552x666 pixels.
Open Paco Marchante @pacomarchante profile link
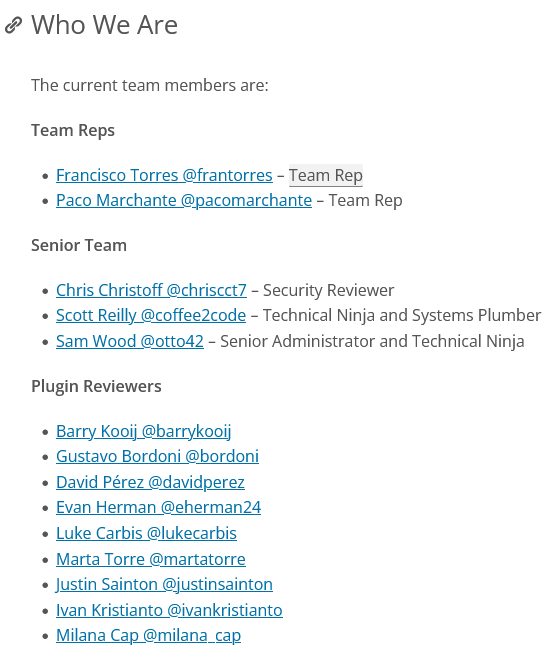(184, 200)
